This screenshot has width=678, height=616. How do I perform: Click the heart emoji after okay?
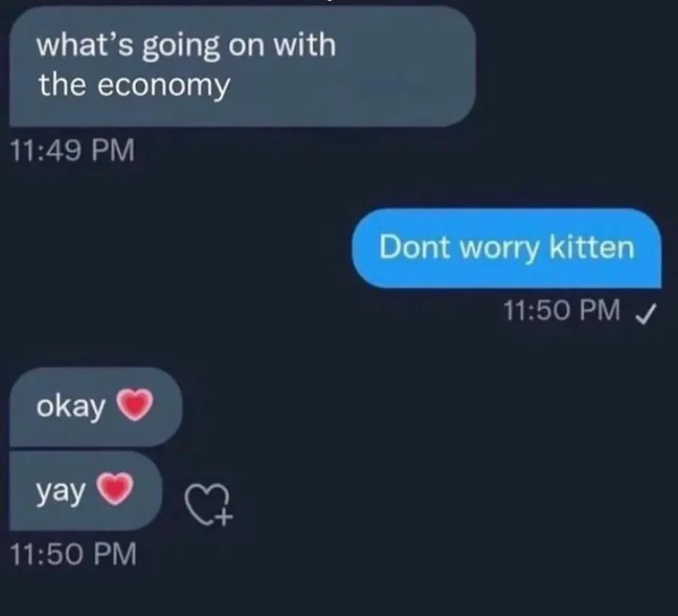tap(135, 405)
